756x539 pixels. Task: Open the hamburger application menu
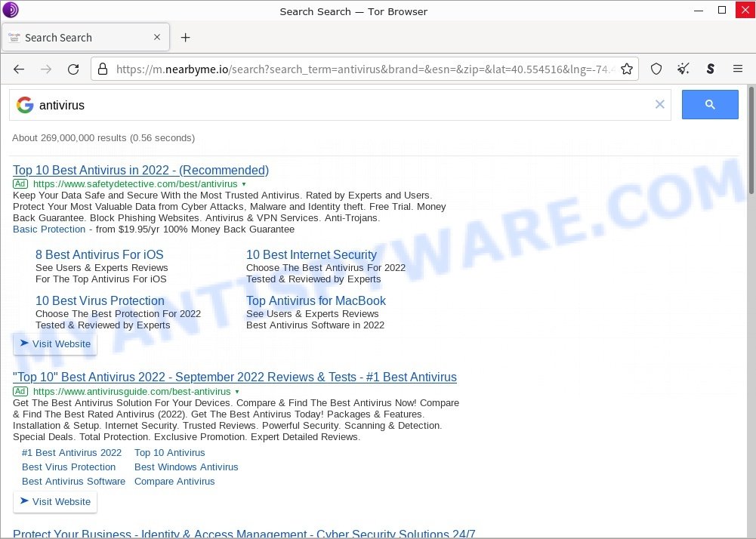pyautogui.click(x=738, y=69)
